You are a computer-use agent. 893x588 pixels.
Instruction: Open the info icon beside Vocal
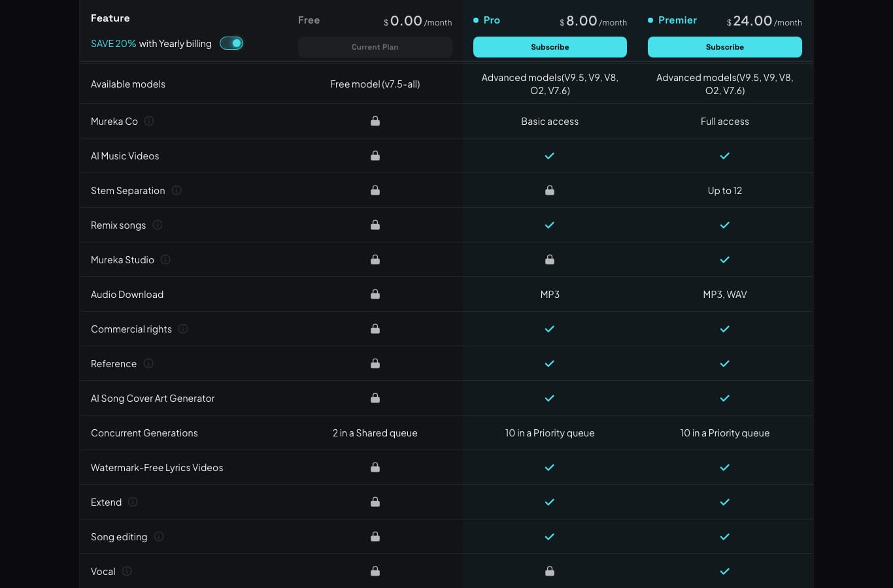[x=127, y=571]
